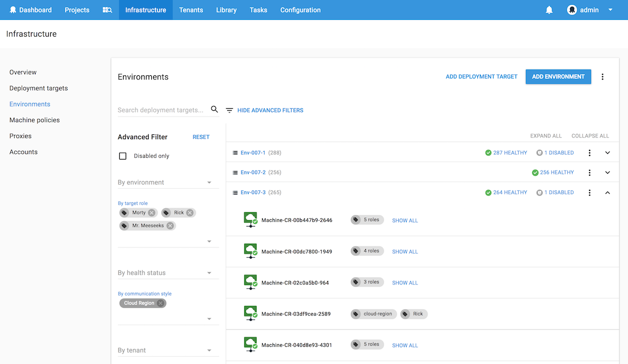Collapse the Env-007-3 environment row
The width and height of the screenshot is (628, 364).
(x=607, y=192)
